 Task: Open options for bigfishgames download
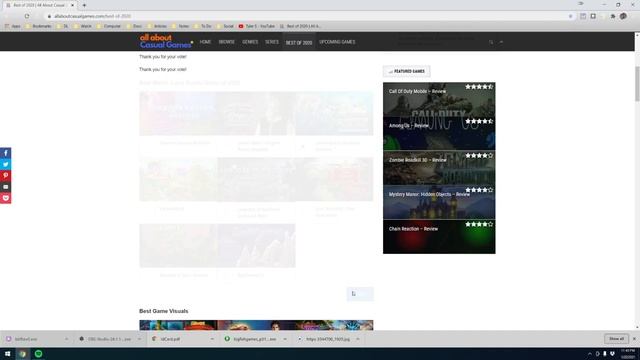pyautogui.click(x=285, y=339)
